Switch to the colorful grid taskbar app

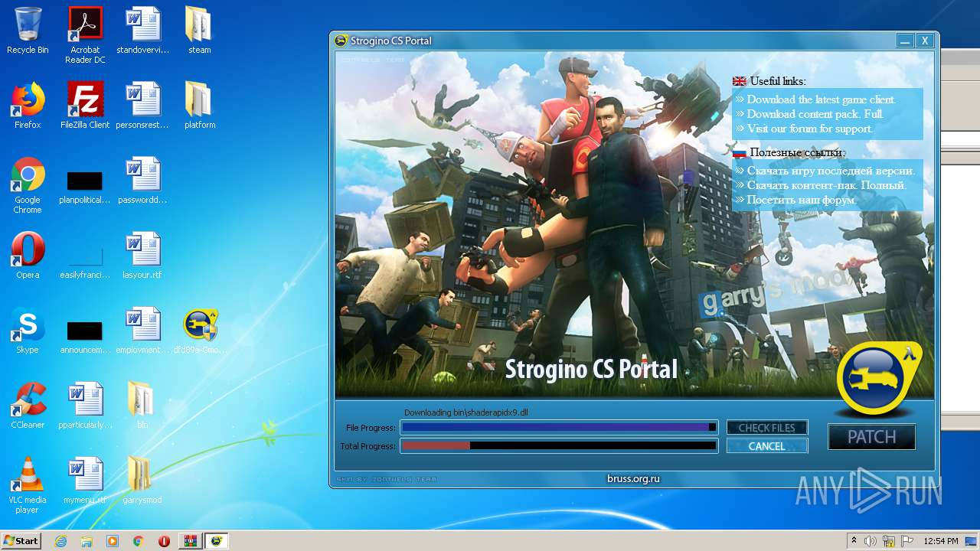coord(190,541)
